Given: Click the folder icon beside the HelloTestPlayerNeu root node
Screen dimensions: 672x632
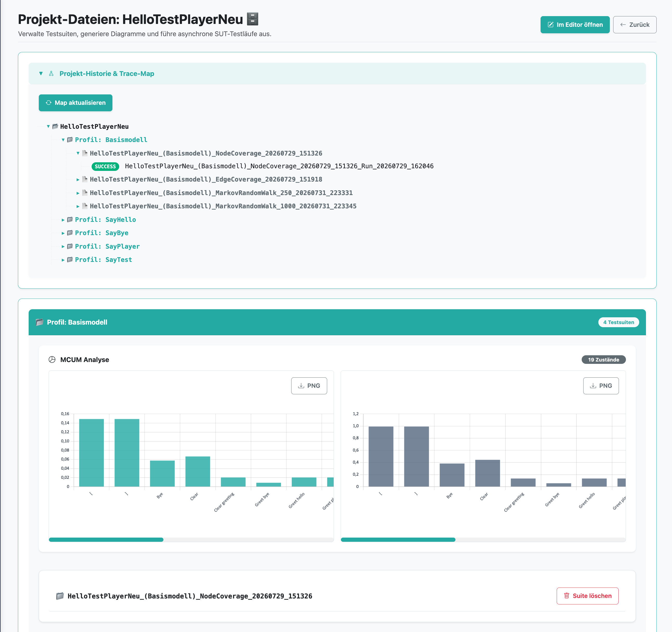Looking at the screenshot, I should (x=55, y=126).
